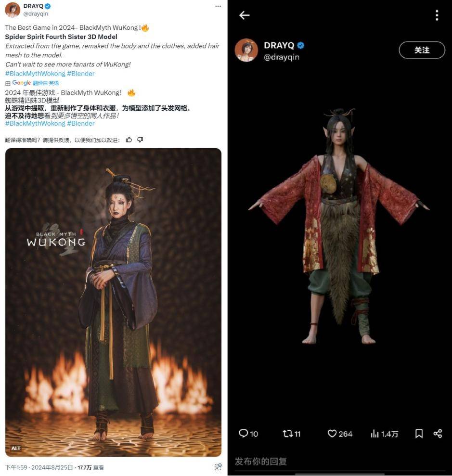Screen dimensions: 452x476
Task: Tap the retweet icon showing 11
Action: (x=287, y=434)
